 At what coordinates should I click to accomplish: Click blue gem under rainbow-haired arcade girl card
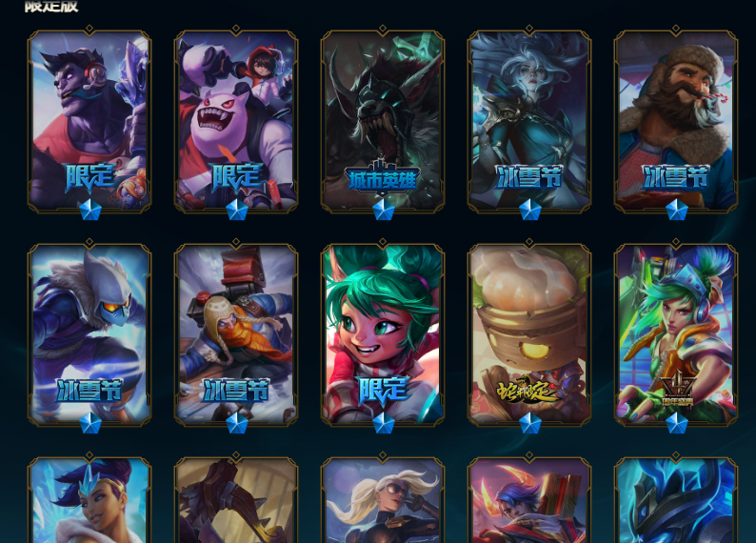pos(676,422)
